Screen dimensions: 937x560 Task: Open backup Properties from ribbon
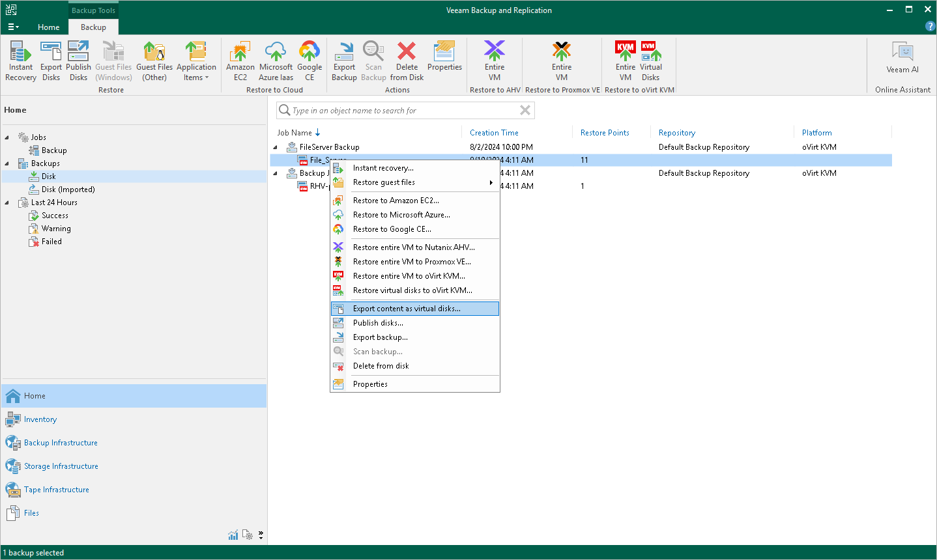(x=444, y=56)
